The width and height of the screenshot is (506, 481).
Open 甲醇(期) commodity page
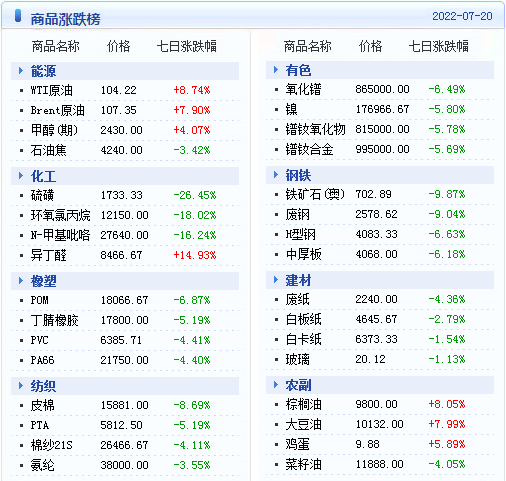54,130
